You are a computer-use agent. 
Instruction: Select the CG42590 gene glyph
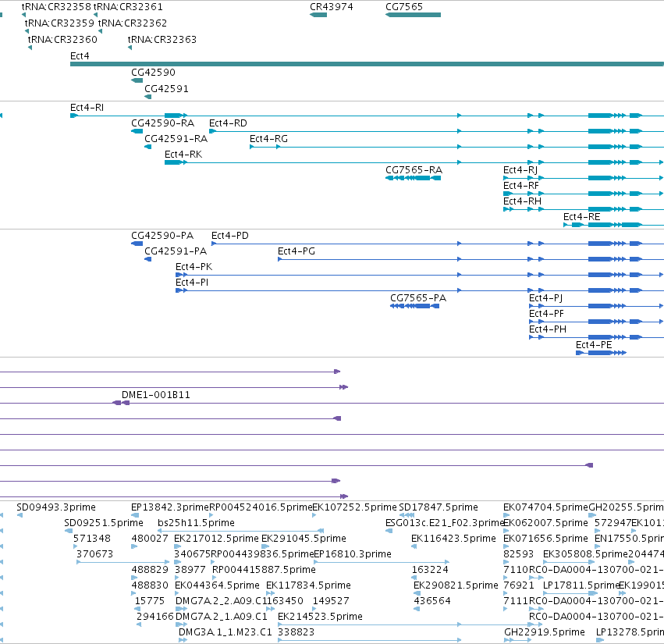point(137,80)
